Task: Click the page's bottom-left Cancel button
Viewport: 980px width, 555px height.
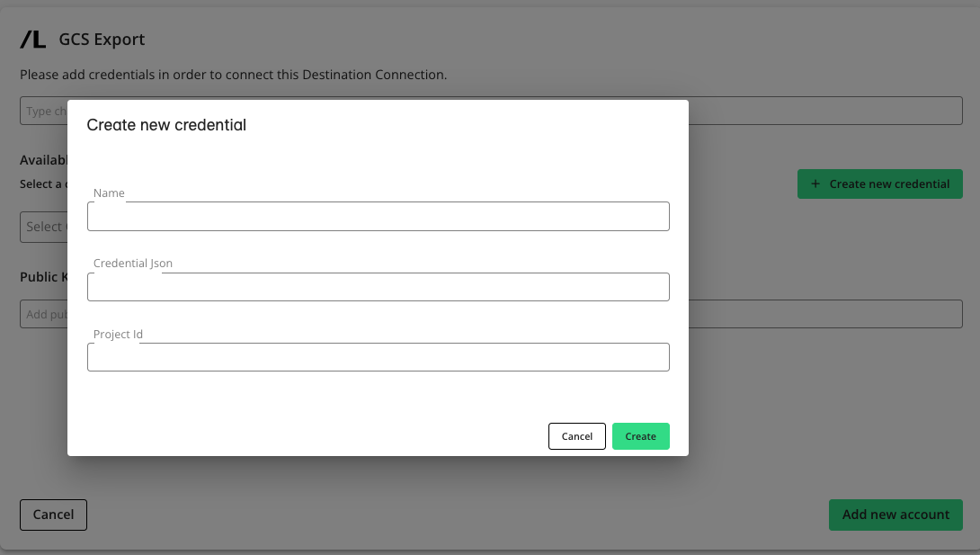Action: point(53,515)
